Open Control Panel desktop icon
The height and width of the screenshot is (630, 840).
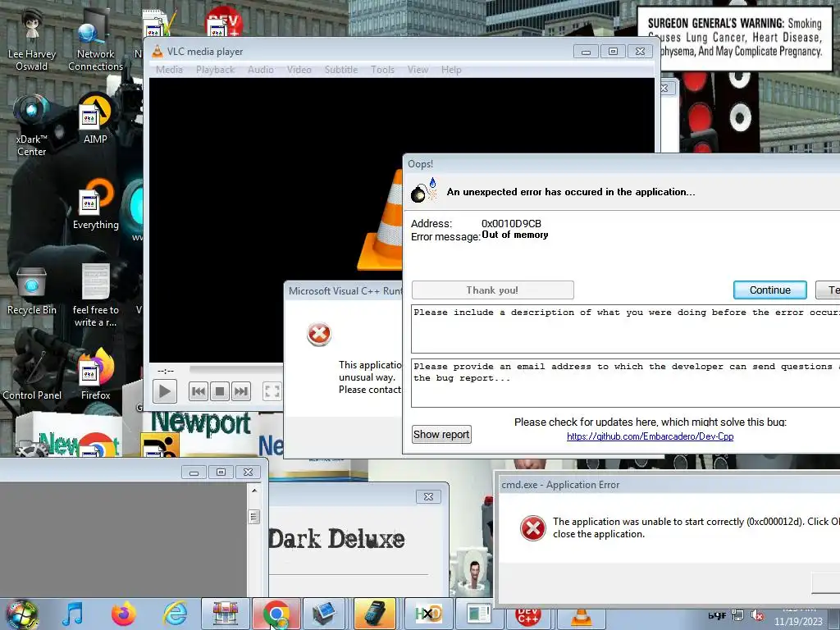[x=32, y=375]
